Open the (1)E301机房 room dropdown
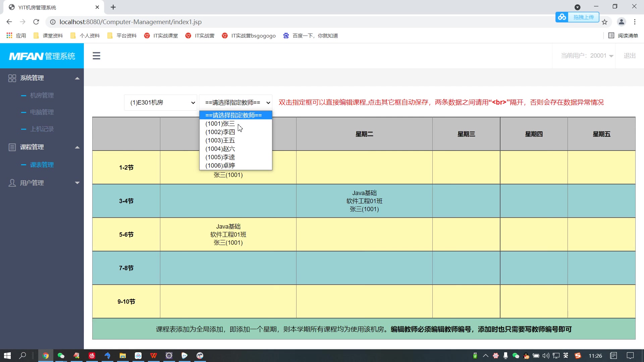 coord(160,103)
